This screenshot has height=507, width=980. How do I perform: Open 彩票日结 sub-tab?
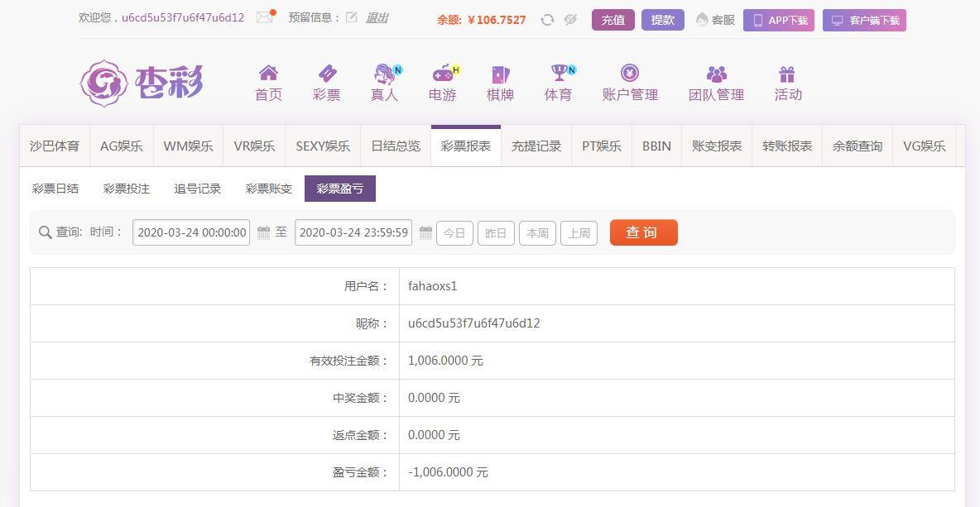click(55, 189)
